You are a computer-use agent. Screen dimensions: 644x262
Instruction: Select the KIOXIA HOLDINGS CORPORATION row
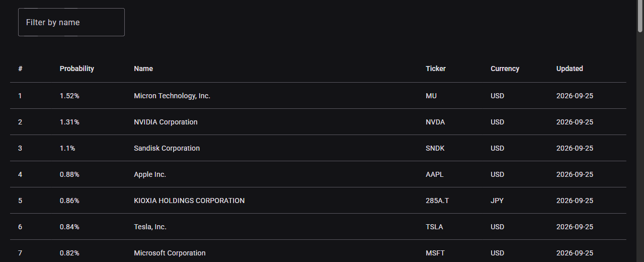[x=318, y=201]
